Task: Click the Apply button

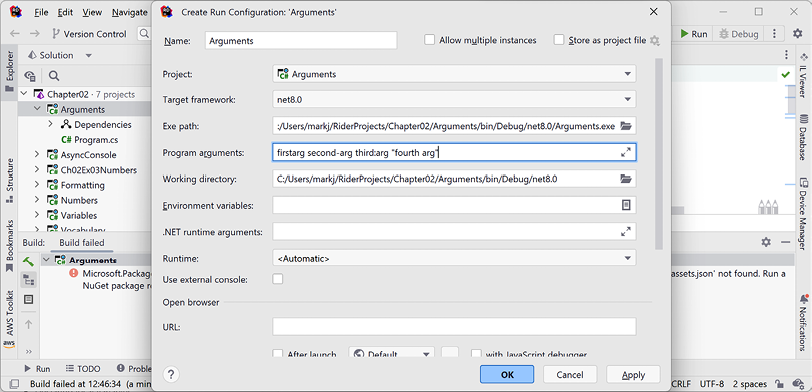Action: 633,374
